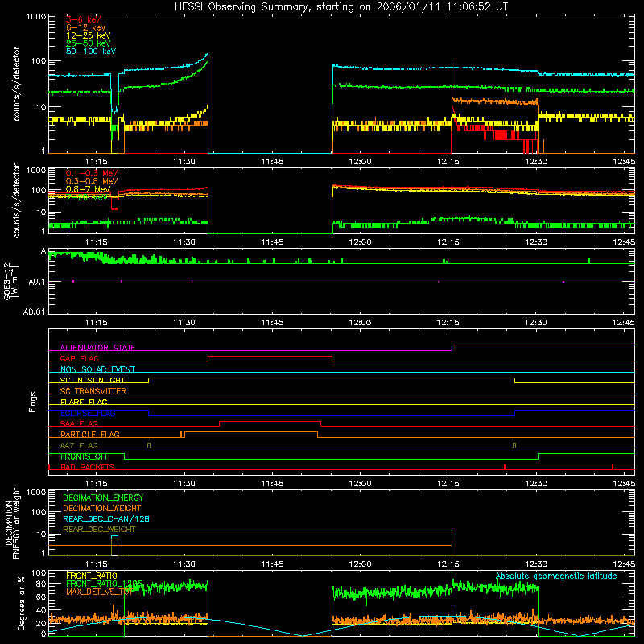
Task: Click the SC_IN_SUNLIGHT flag label
Action: (93, 380)
